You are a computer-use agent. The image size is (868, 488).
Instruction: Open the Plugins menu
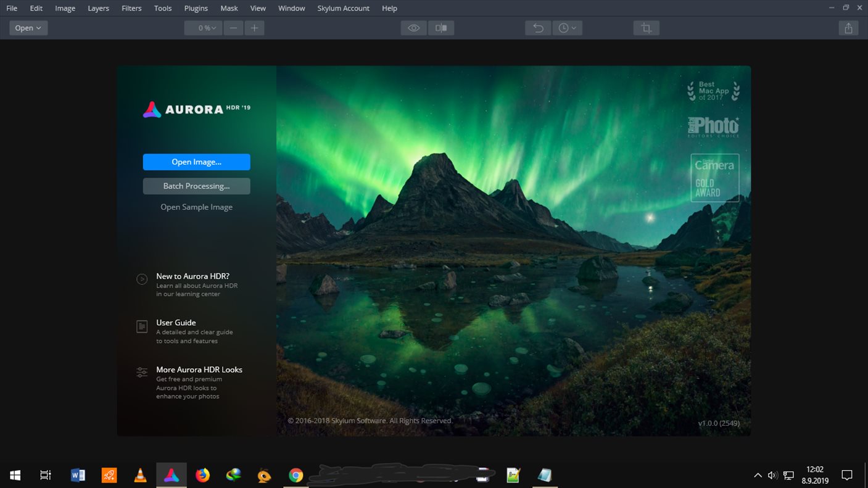pos(196,8)
